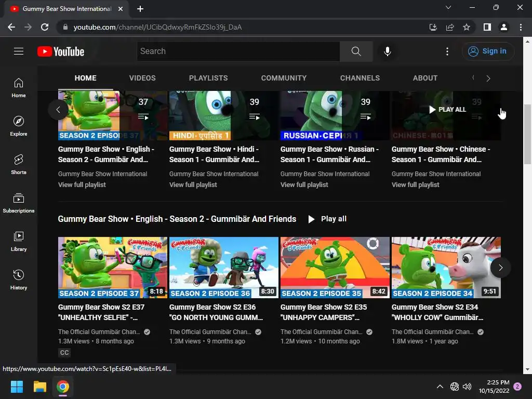The image size is (532, 399).
Task: Open Chrome three-dot menu
Action: 521,27
